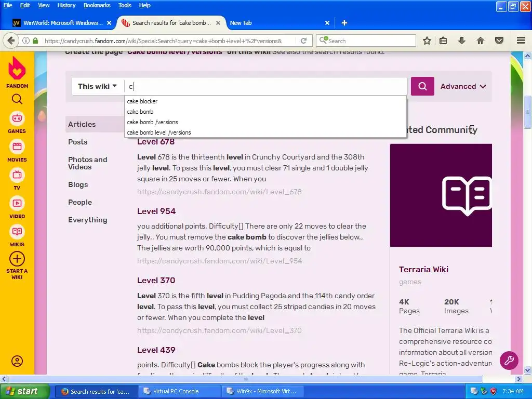This screenshot has width=532, height=399.
Task: Open the Wikis section icon
Action: point(17,232)
